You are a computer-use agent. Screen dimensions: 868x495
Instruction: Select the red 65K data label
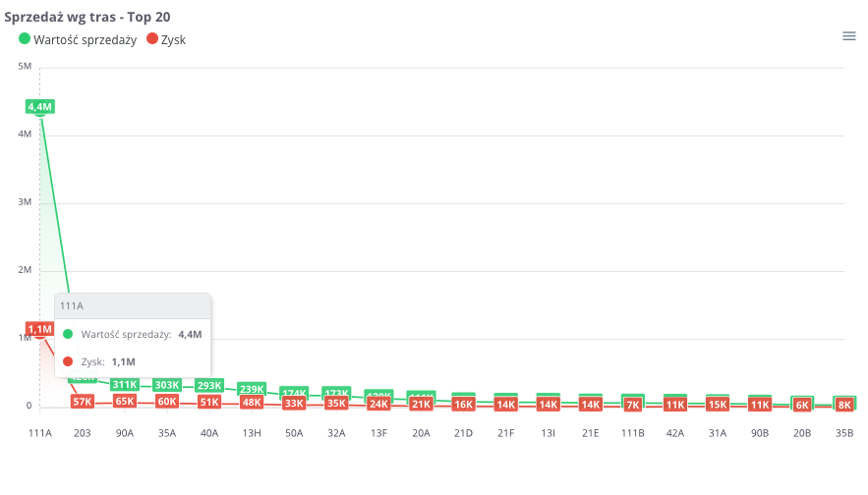[125, 402]
